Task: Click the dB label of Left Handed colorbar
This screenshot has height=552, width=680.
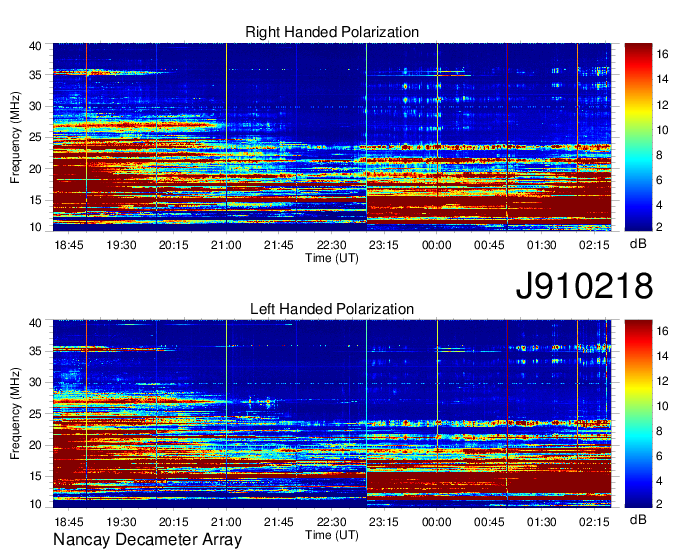Action: pyautogui.click(x=638, y=519)
